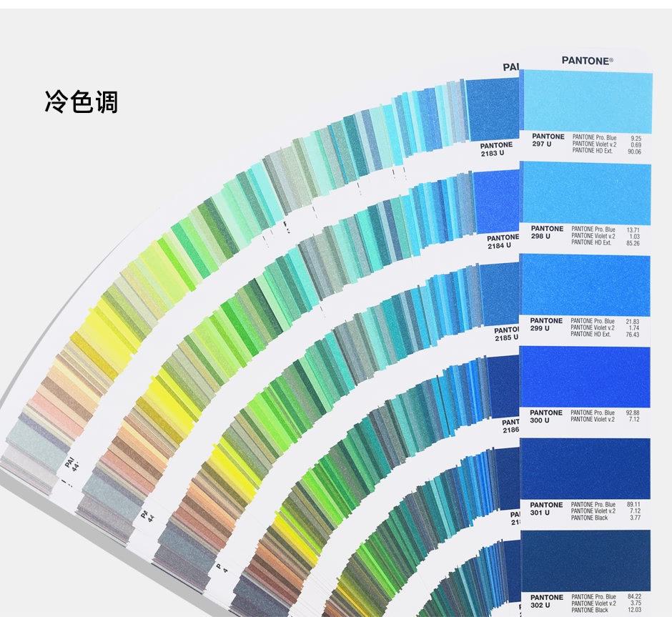Viewport: 672px width, 617px height.
Task: Click the 92.88 Pro. Blue value under 300 U
Action: point(633,413)
